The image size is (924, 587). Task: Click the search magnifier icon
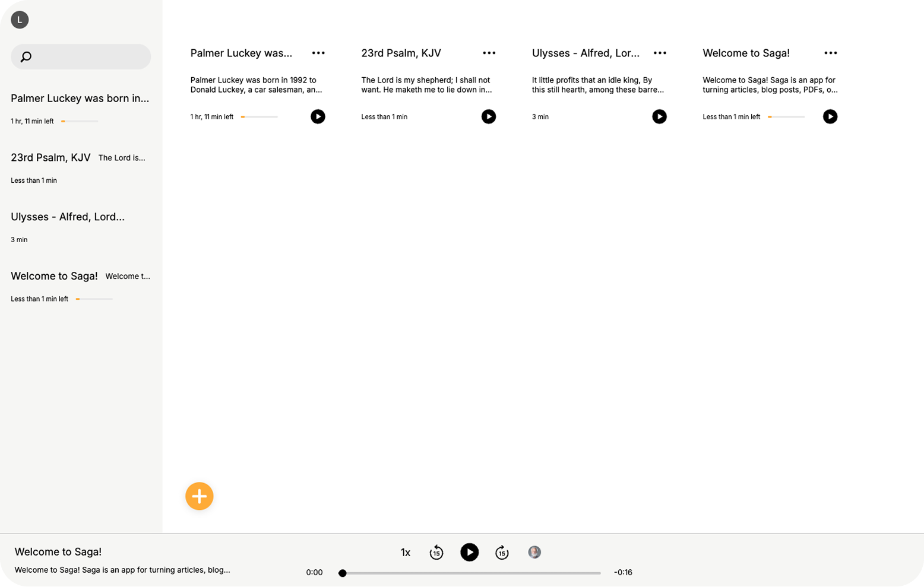[x=26, y=57]
